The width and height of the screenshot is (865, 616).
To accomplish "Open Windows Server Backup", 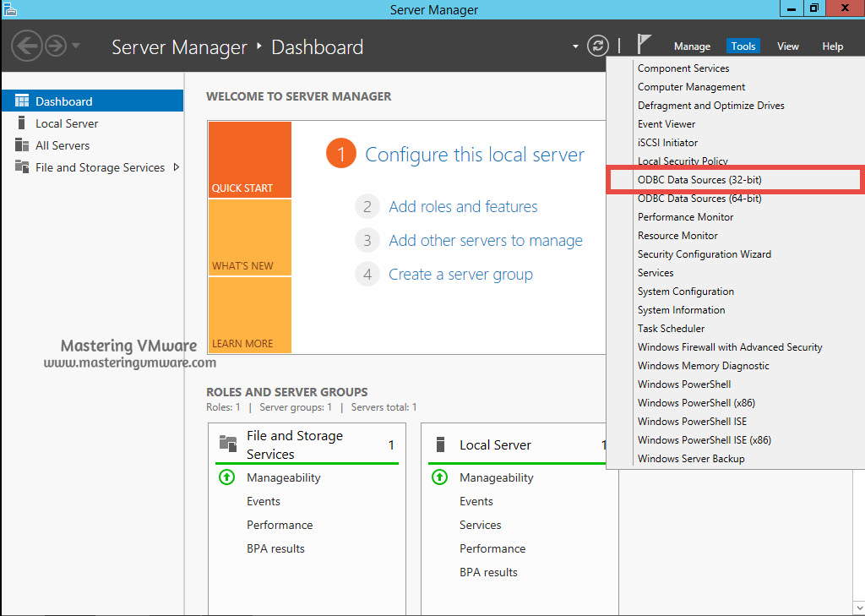I will (x=691, y=459).
